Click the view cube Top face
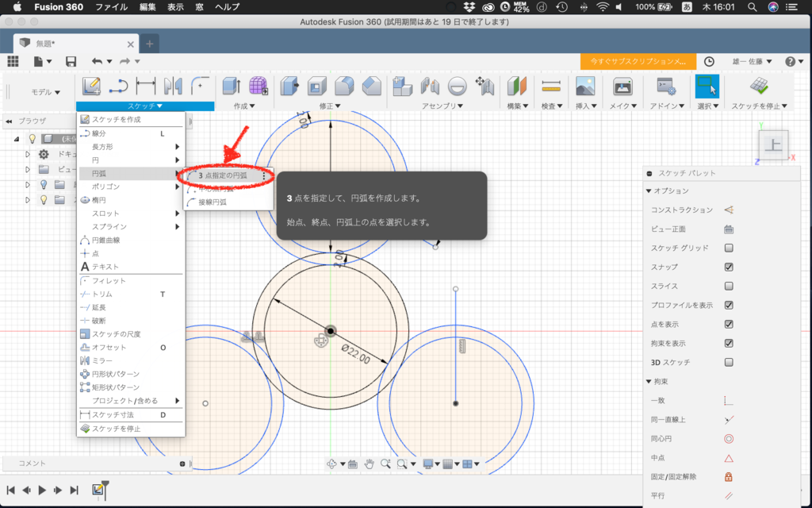This screenshot has width=812, height=508. [773, 144]
